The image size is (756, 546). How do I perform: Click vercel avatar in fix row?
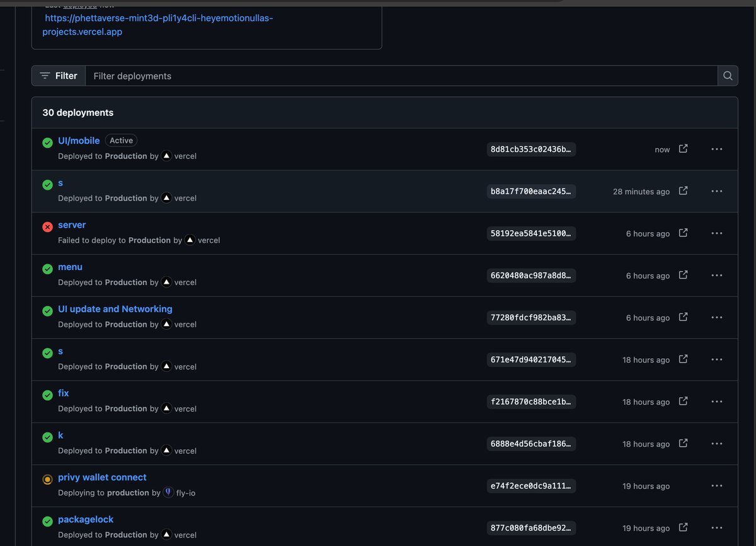[166, 409]
